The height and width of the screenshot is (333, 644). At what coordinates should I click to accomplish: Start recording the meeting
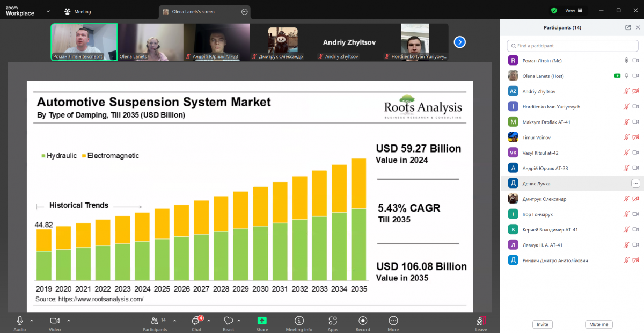[363, 321]
